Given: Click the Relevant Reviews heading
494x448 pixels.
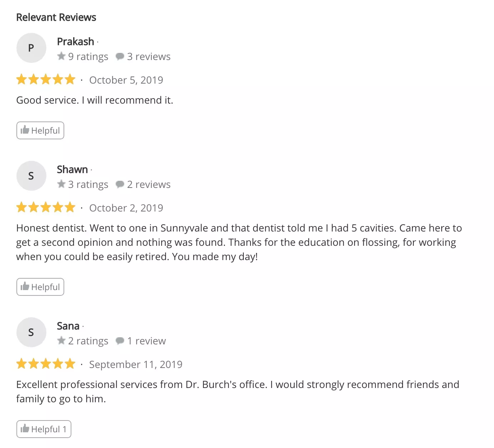Looking at the screenshot, I should [x=56, y=17].
